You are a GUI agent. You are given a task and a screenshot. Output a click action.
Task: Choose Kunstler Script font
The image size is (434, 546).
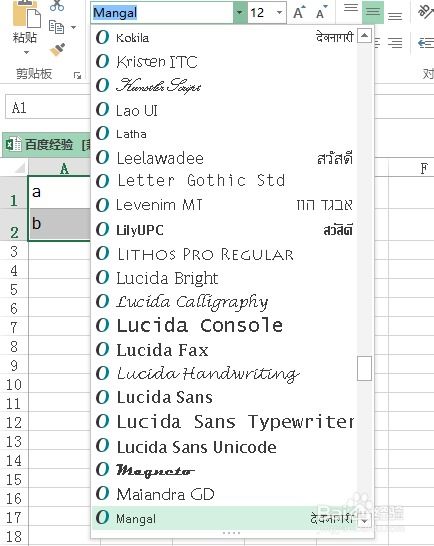click(224, 86)
